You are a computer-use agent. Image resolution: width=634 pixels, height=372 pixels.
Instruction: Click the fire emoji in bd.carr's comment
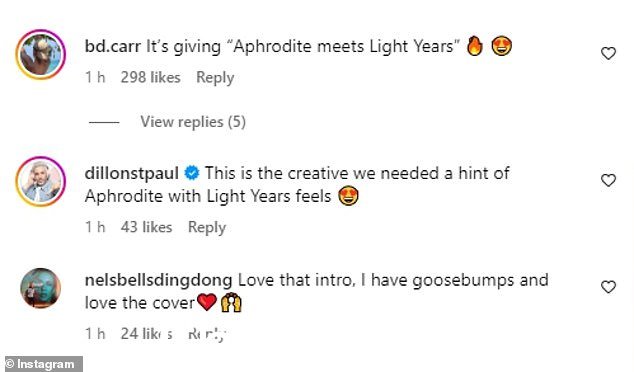pos(475,46)
